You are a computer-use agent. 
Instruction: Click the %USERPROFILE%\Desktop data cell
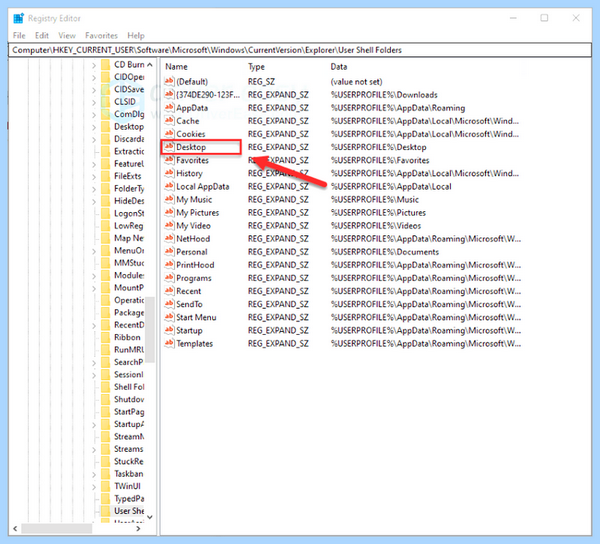[x=378, y=147]
